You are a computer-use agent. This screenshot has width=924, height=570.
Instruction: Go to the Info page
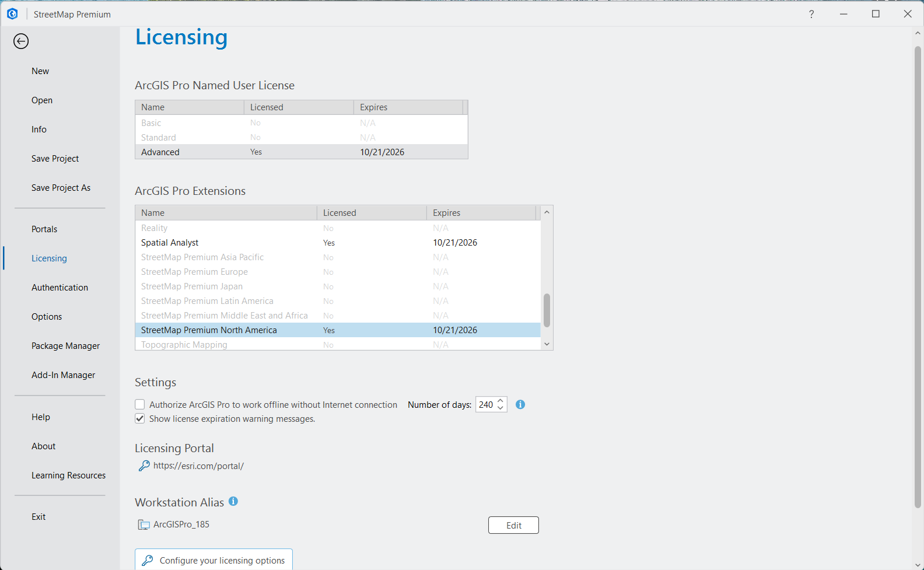(x=39, y=130)
